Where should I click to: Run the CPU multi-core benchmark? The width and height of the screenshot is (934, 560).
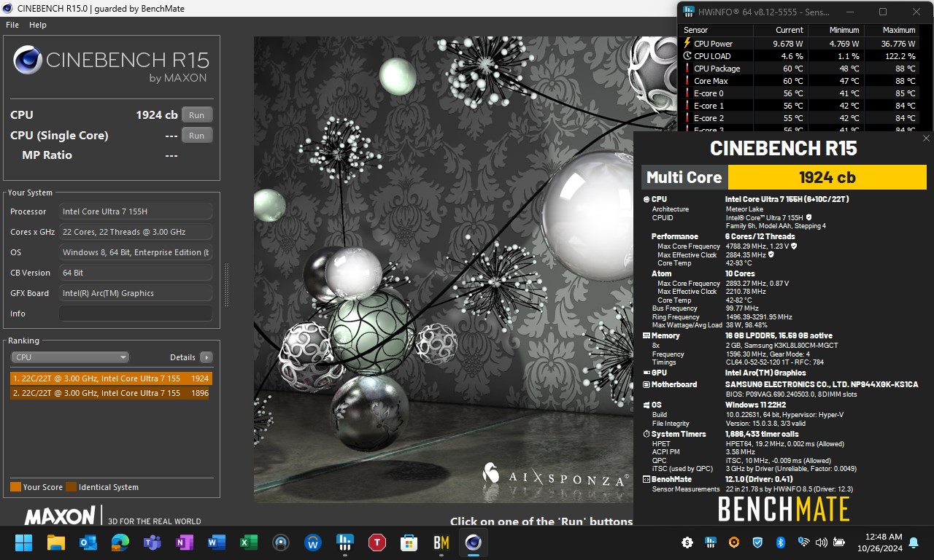197,115
